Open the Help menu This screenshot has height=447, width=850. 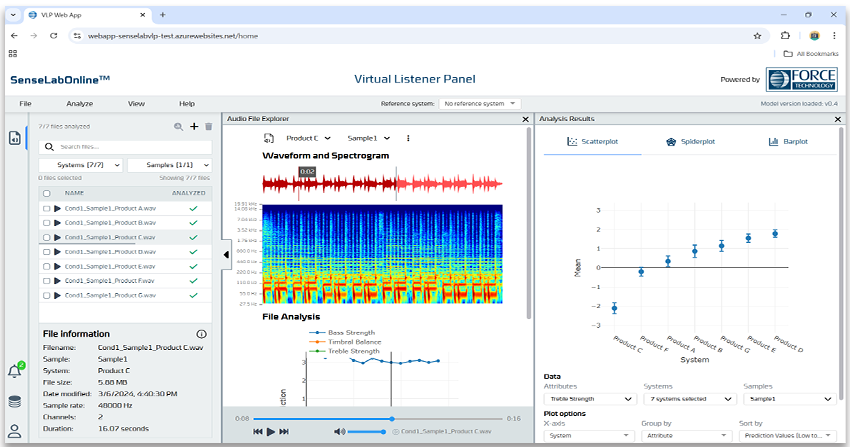(x=187, y=104)
